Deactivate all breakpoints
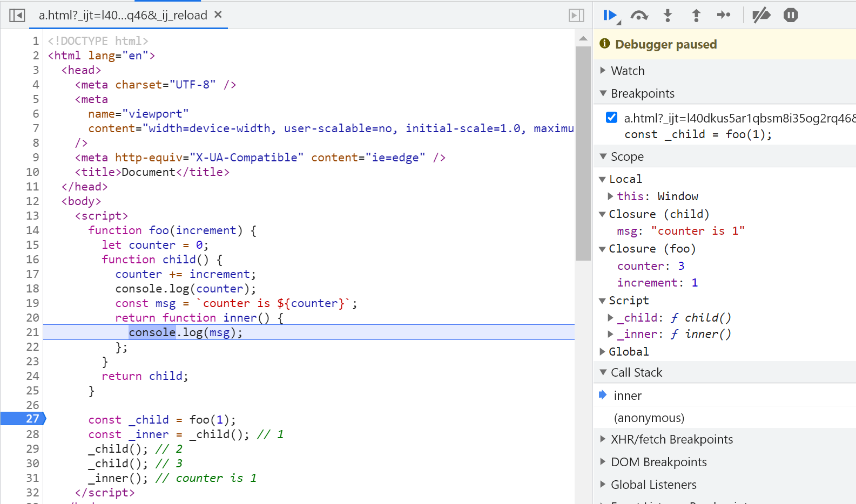The height and width of the screenshot is (504, 856). point(761,15)
